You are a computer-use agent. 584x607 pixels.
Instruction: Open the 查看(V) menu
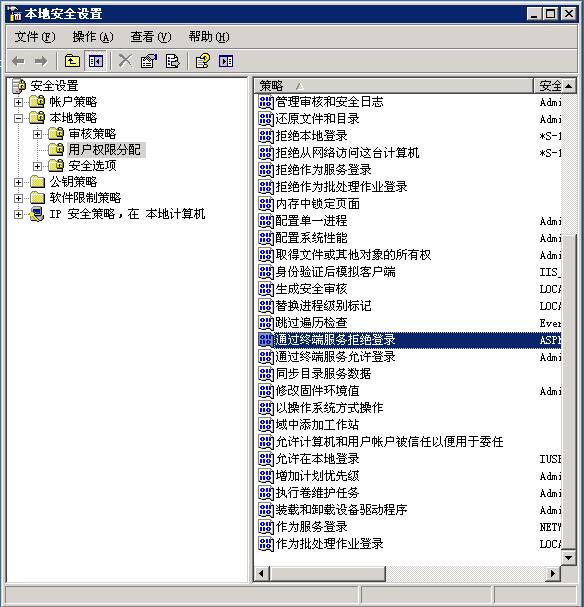coord(151,37)
